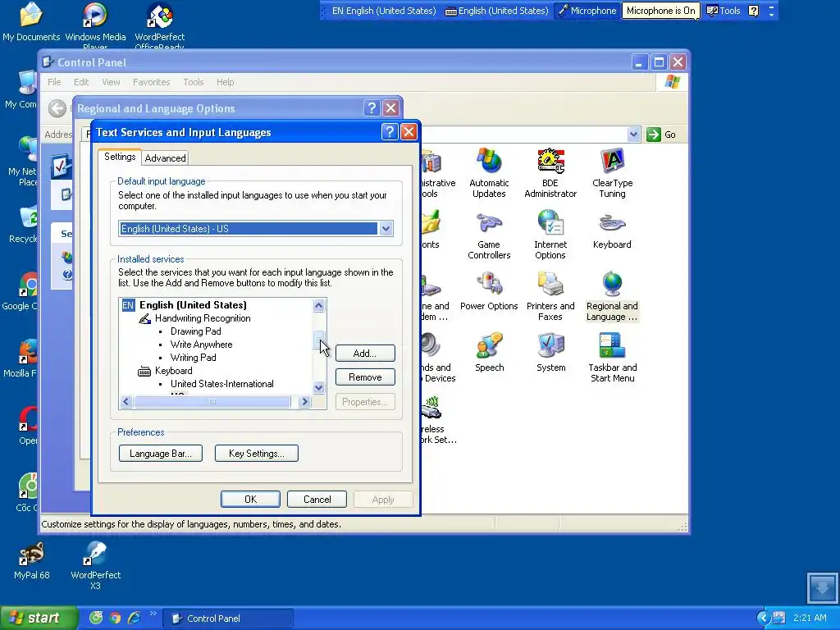Select the Settings tab
This screenshot has width=840, height=630.
click(120, 157)
